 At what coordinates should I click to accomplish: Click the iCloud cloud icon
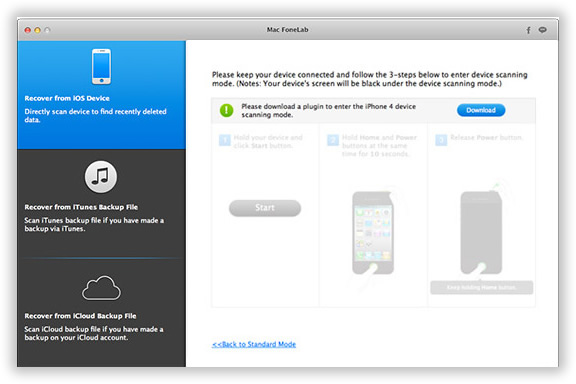pos(101,288)
